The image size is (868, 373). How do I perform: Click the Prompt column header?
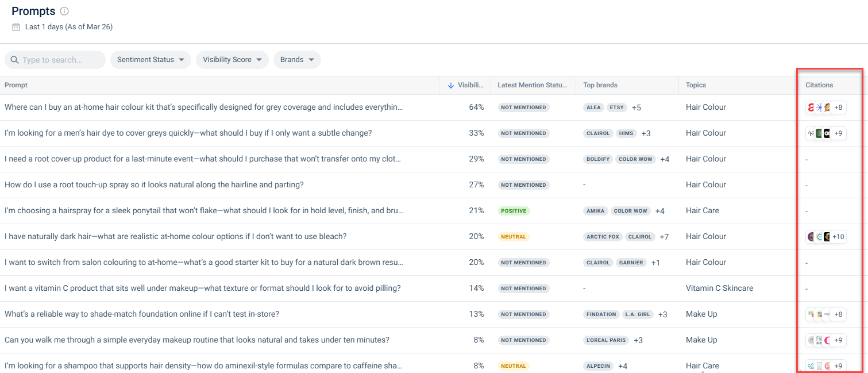click(16, 85)
